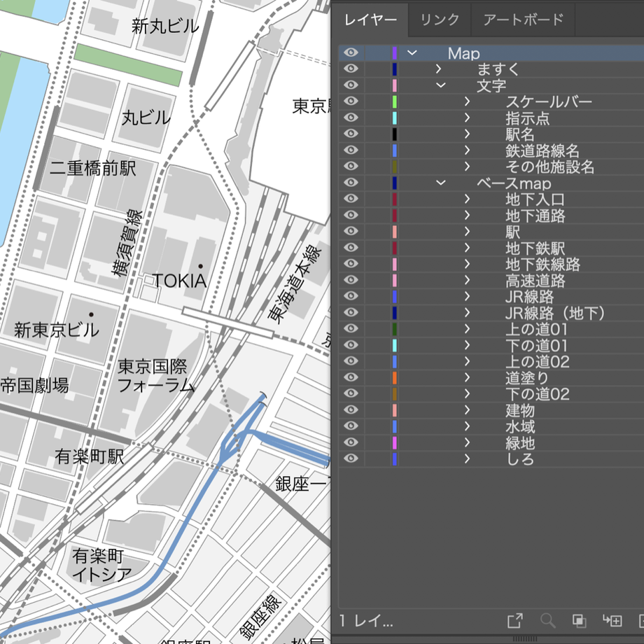Expand the ますく layer

coord(438,69)
